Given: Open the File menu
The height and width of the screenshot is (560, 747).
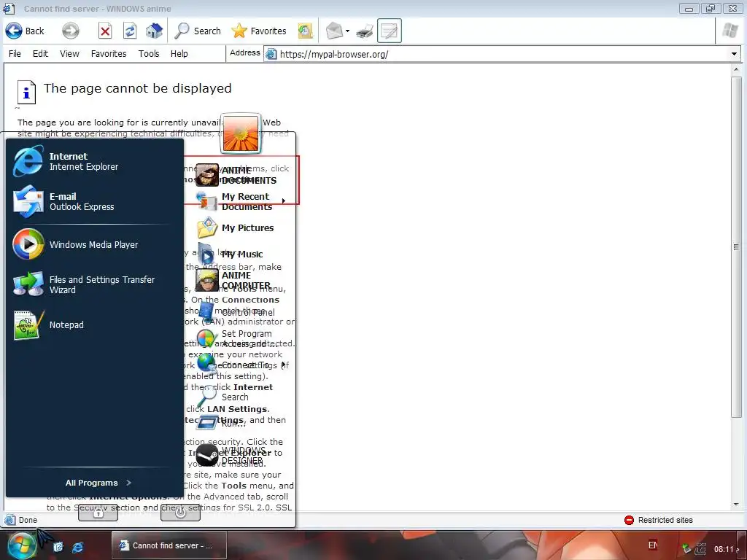Looking at the screenshot, I should point(15,54).
